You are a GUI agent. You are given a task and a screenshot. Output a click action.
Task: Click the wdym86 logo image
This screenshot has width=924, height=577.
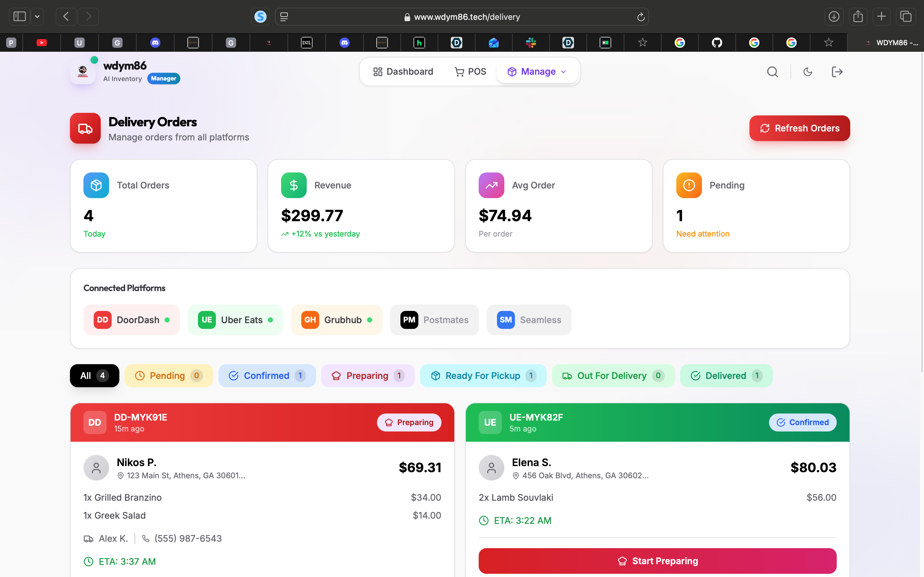tap(83, 72)
